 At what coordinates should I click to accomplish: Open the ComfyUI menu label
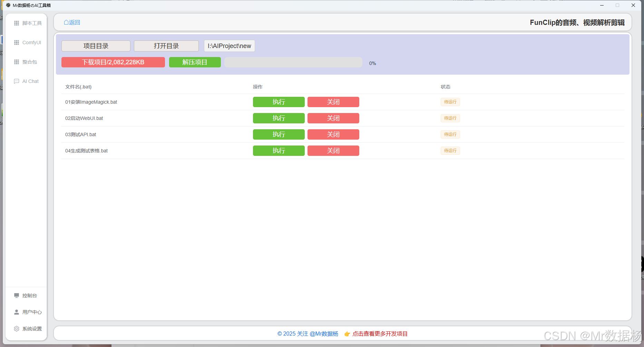point(32,43)
